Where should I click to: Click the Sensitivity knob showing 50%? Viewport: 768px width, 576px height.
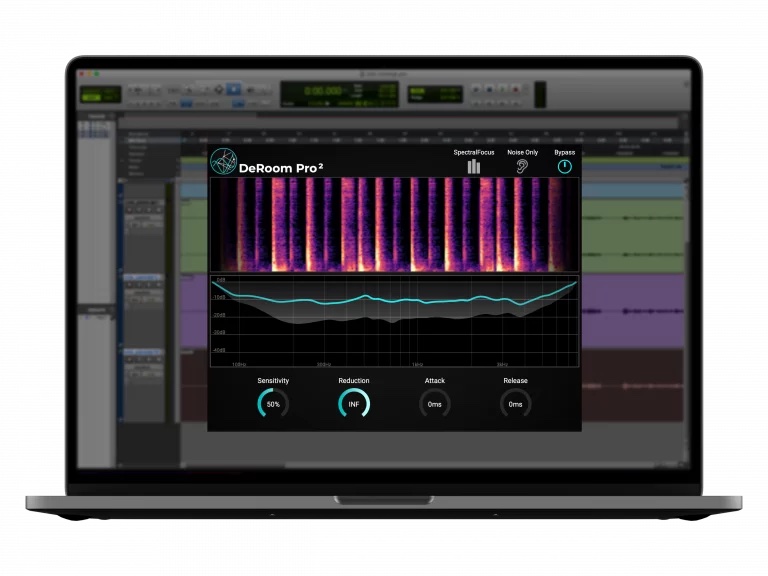coord(273,404)
